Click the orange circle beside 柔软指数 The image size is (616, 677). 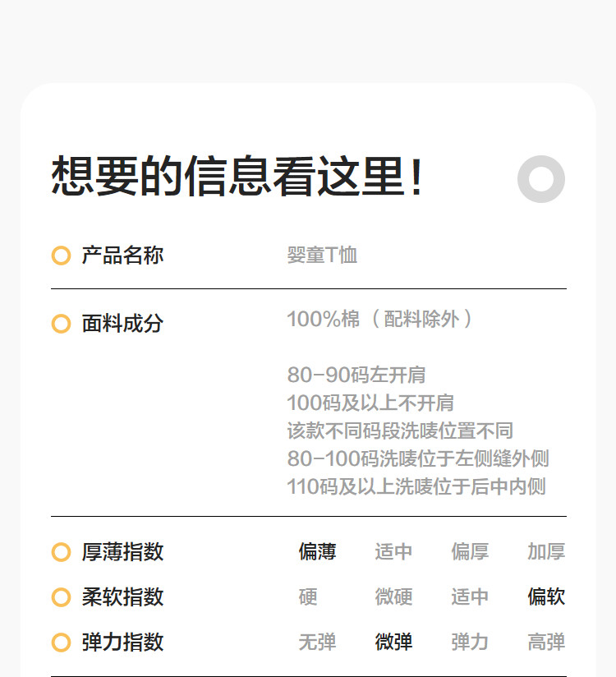61,597
